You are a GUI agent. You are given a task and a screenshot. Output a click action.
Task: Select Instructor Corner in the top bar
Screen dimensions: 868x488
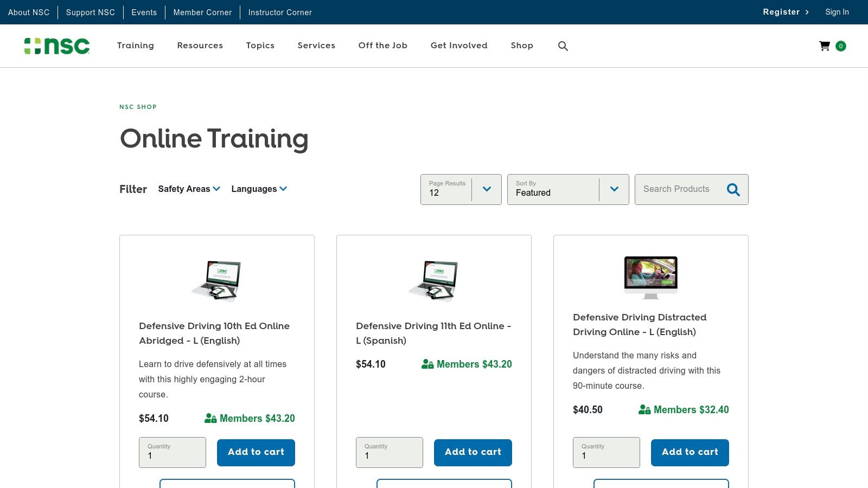(x=280, y=12)
